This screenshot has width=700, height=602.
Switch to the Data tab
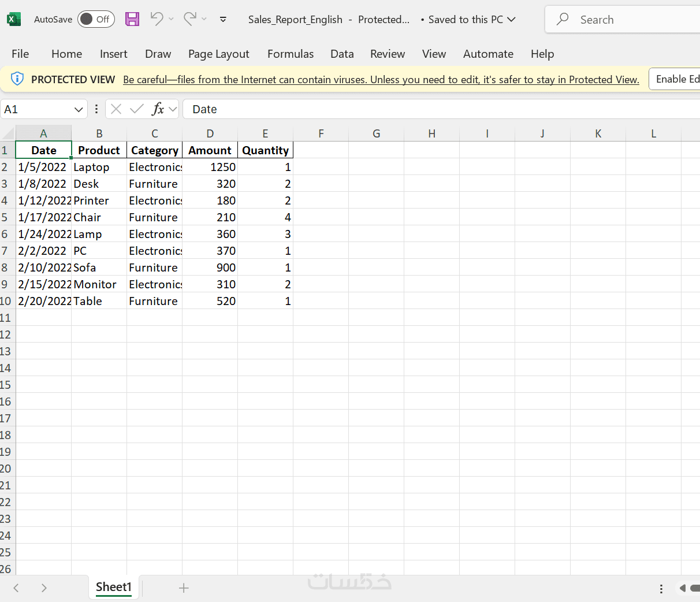click(x=342, y=54)
